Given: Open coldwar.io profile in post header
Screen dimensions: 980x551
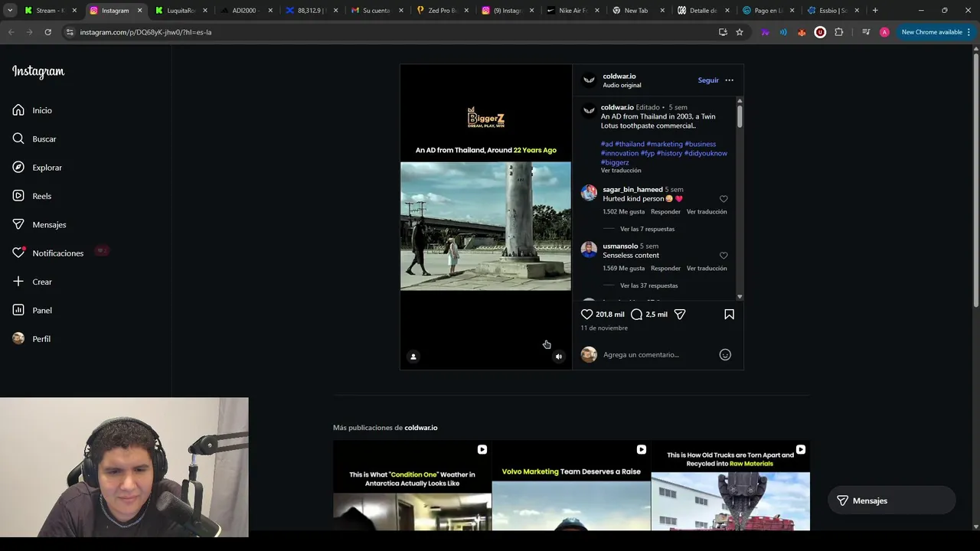Looking at the screenshot, I should 619,77.
